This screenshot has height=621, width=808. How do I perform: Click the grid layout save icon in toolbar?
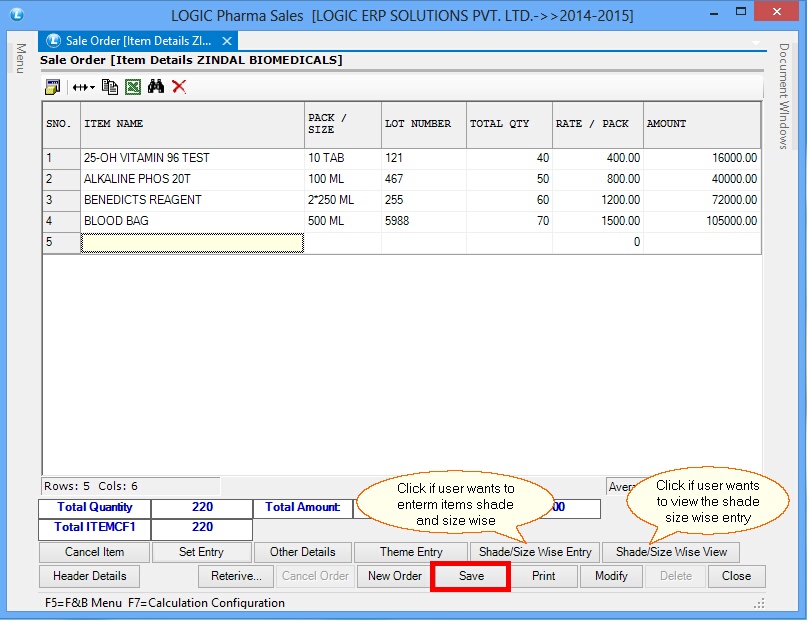[x=53, y=87]
